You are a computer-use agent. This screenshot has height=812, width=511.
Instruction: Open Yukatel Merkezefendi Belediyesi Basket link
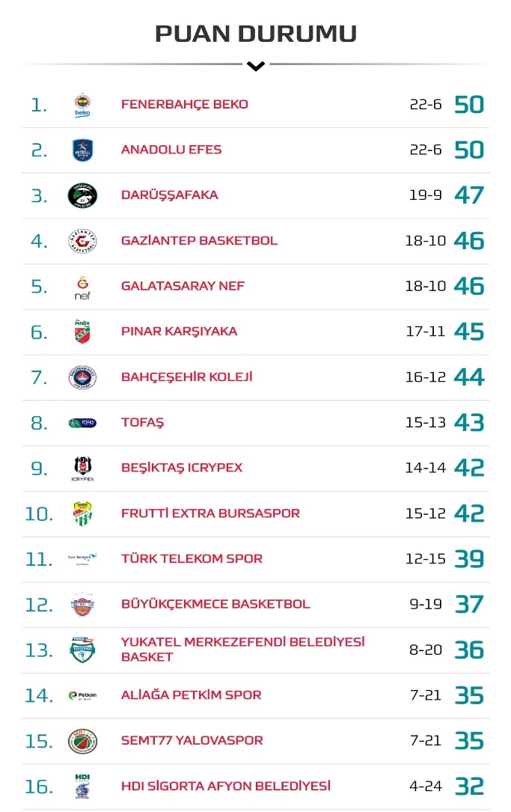pyautogui.click(x=242, y=650)
